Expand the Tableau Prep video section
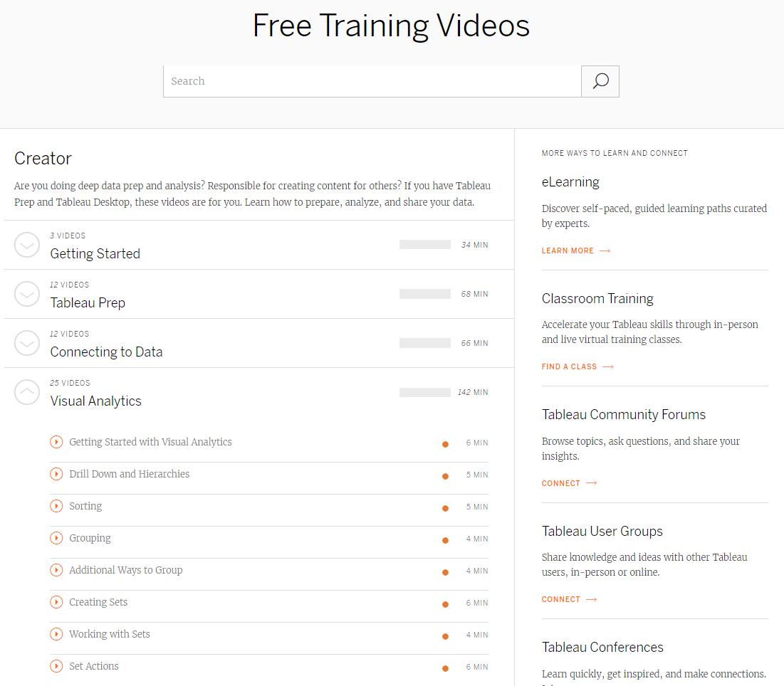784x686 pixels. point(27,294)
